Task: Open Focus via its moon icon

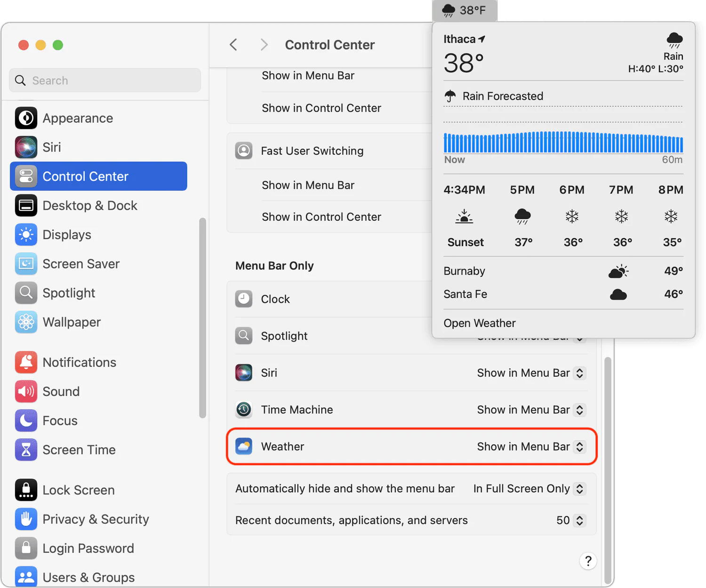Action: (26, 421)
